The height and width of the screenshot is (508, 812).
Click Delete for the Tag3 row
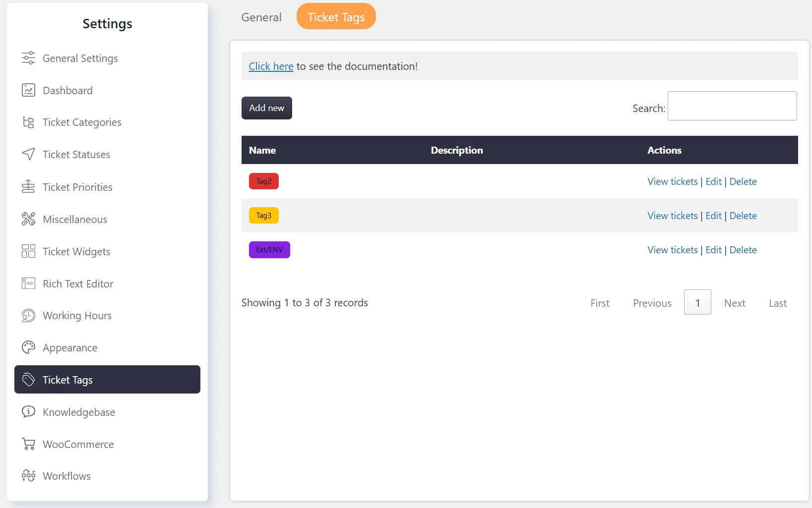click(743, 216)
